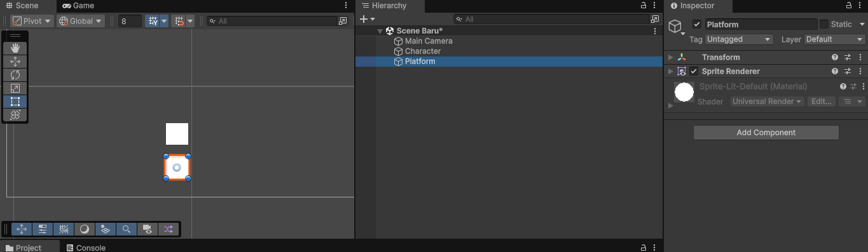Expand the Transform component

670,57
